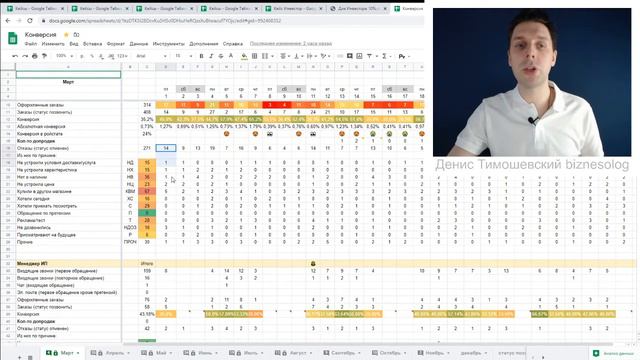Switch to the Ноябрь sheet tab

pos(433,353)
